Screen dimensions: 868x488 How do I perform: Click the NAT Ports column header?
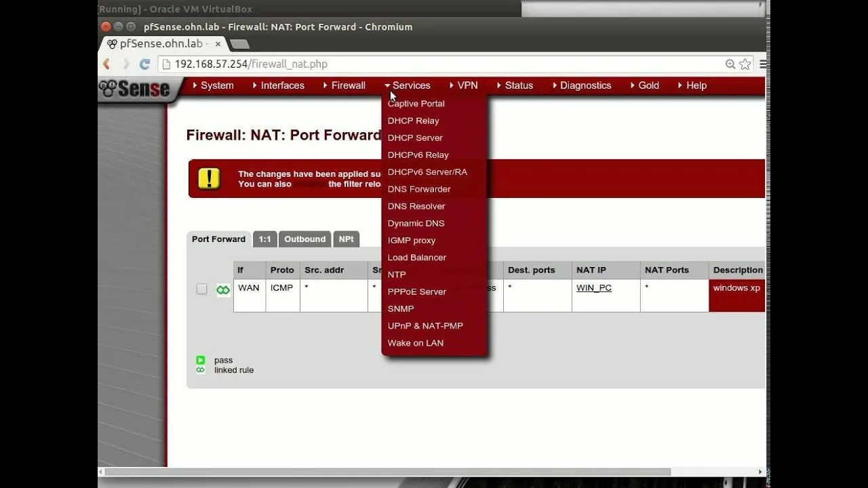click(x=674, y=270)
